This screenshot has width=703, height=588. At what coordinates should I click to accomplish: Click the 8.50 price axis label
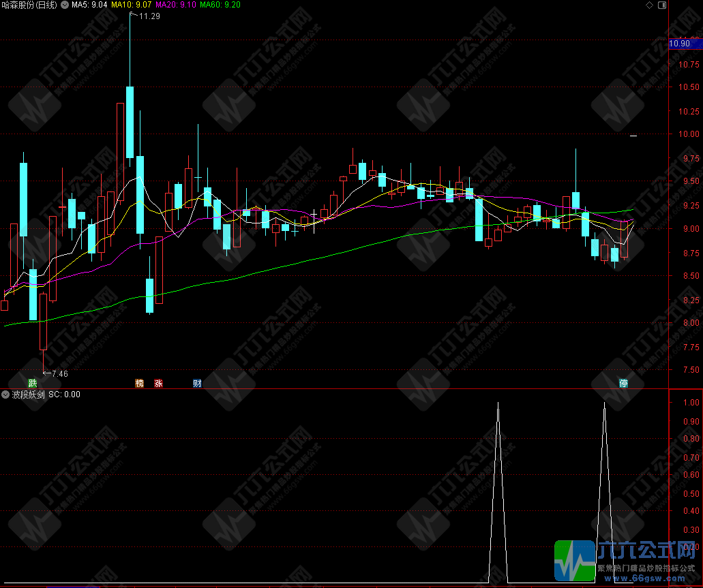coord(691,276)
